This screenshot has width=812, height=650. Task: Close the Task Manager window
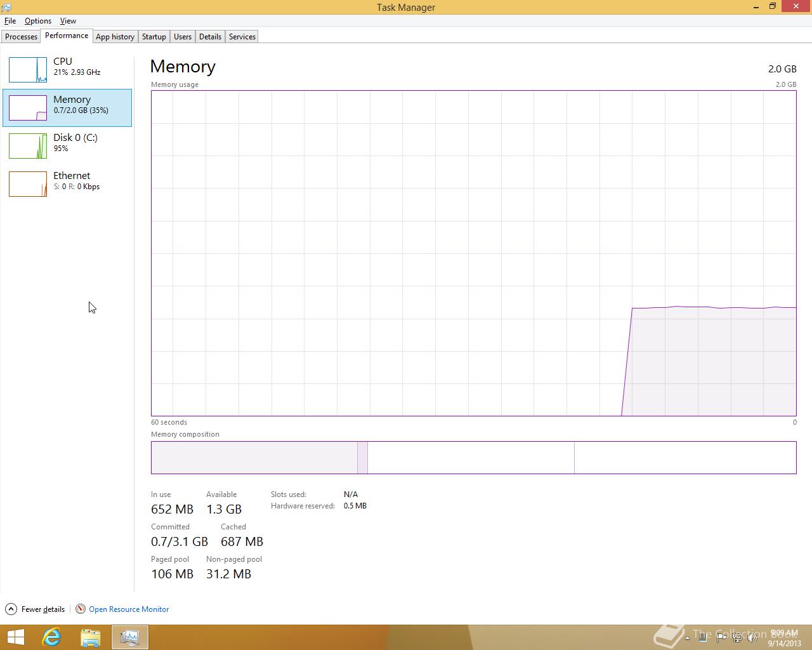pyautogui.click(x=796, y=6)
